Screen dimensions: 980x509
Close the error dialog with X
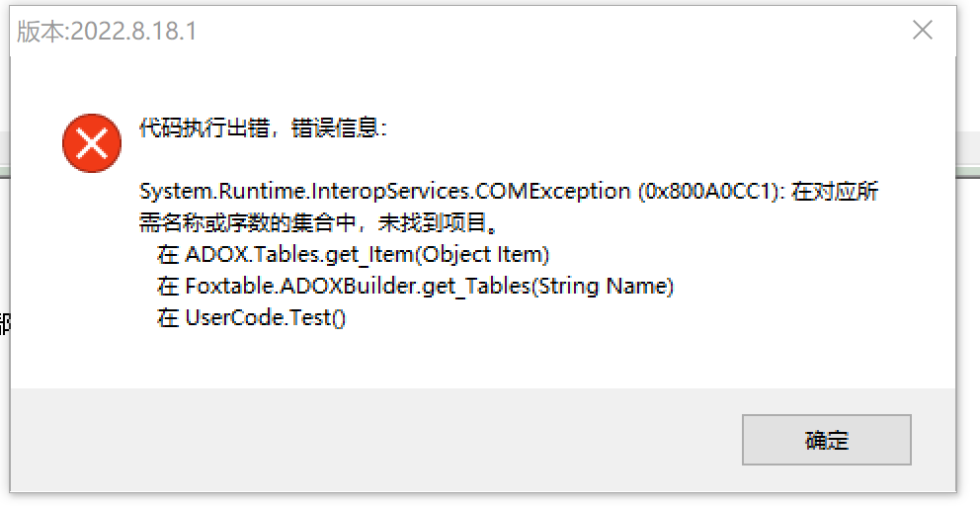click(923, 30)
